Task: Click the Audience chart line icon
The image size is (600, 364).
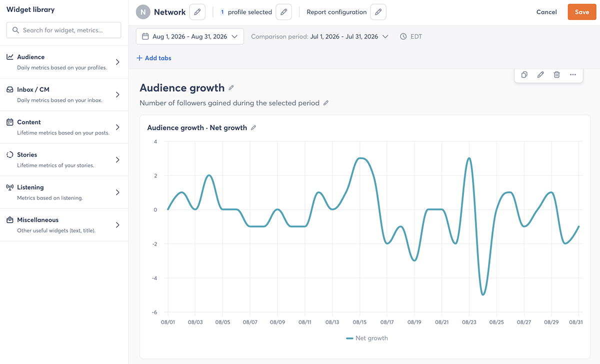Action: (10, 57)
